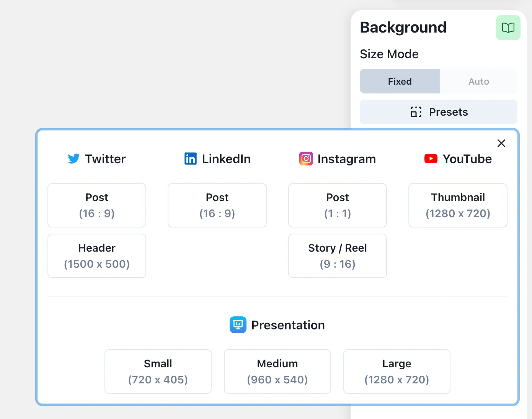This screenshot has width=532, height=419.
Task: Open the book guide icon beside Background
Action: 508,28
